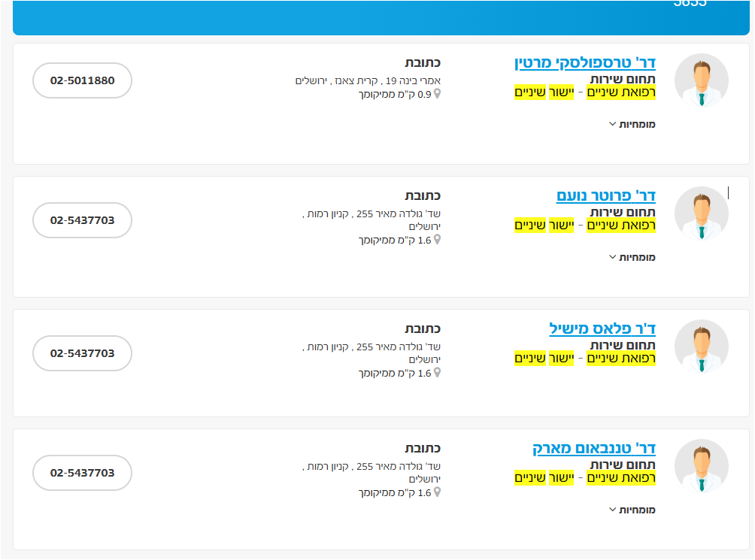Click the avatar of דר' טרספולסקי מרטין
Viewport: 755px width, 560px height.
[701, 80]
